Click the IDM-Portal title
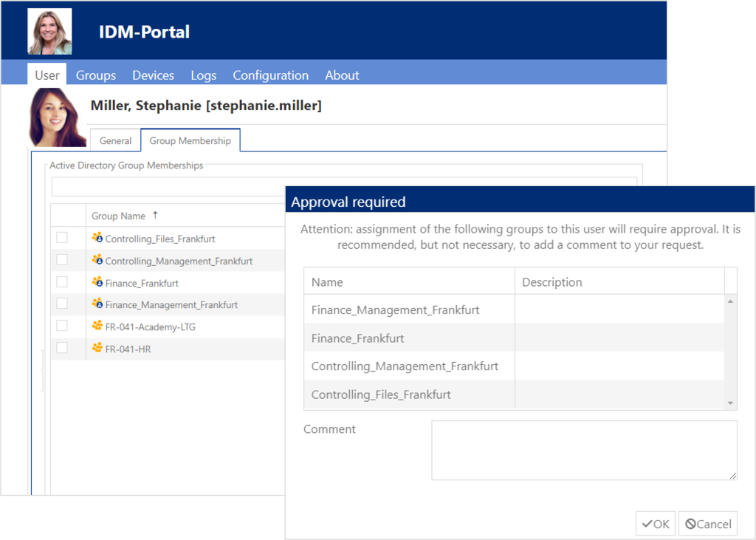The image size is (756, 540). coord(144,32)
